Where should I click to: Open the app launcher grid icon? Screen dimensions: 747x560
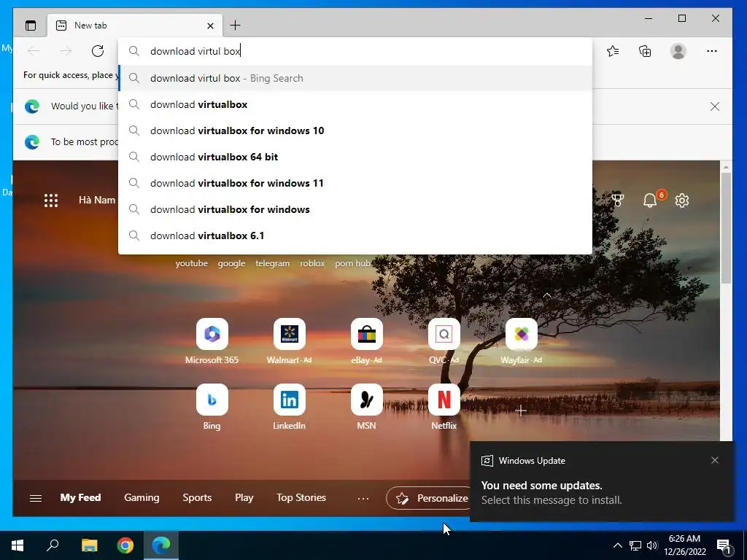(x=51, y=200)
